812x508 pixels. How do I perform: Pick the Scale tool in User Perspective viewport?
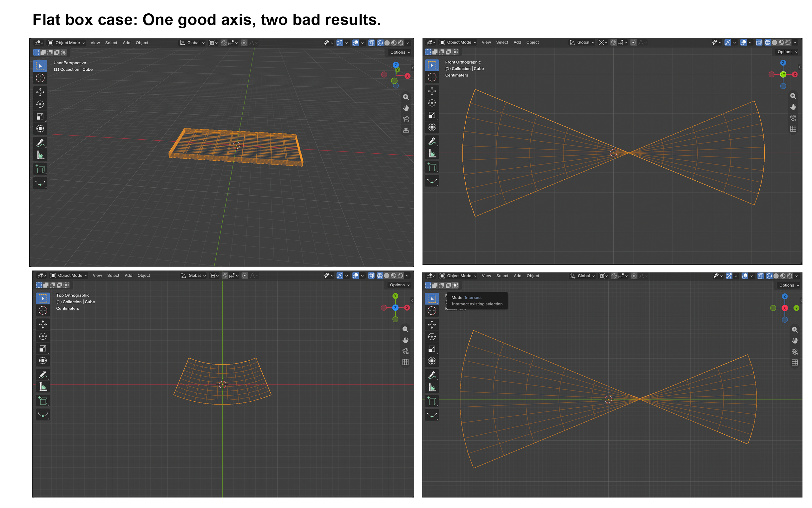pos(40,117)
